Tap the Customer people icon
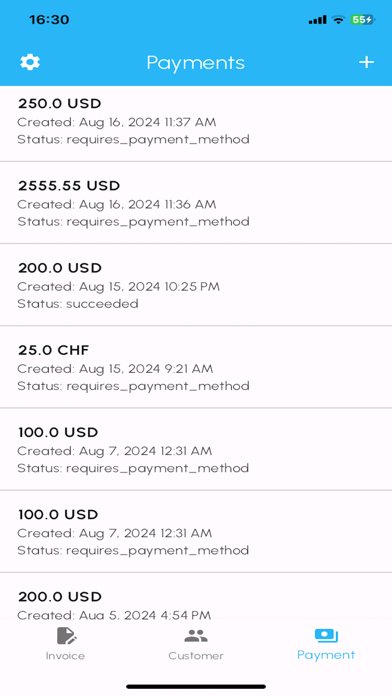The image size is (392, 696). click(x=196, y=636)
